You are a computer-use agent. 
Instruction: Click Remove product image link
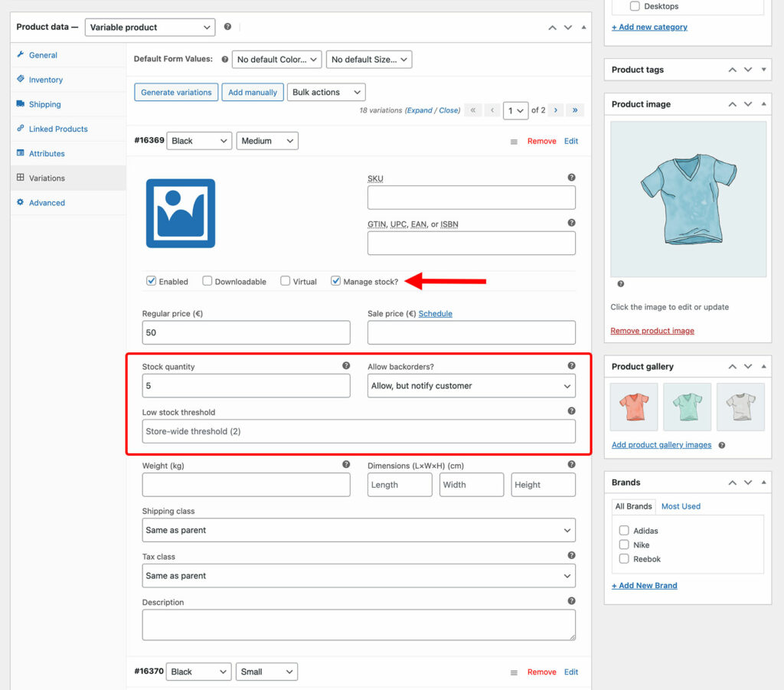(652, 331)
